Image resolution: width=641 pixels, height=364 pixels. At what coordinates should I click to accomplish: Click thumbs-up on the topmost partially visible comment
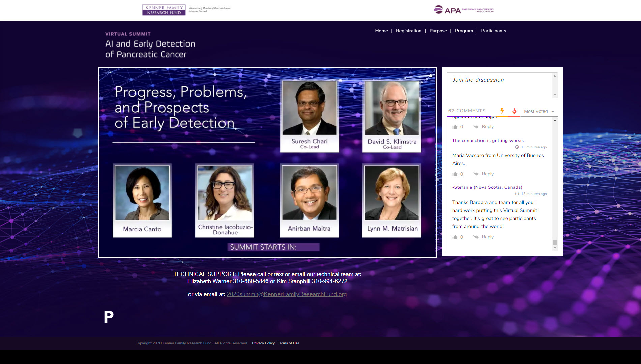click(x=455, y=127)
